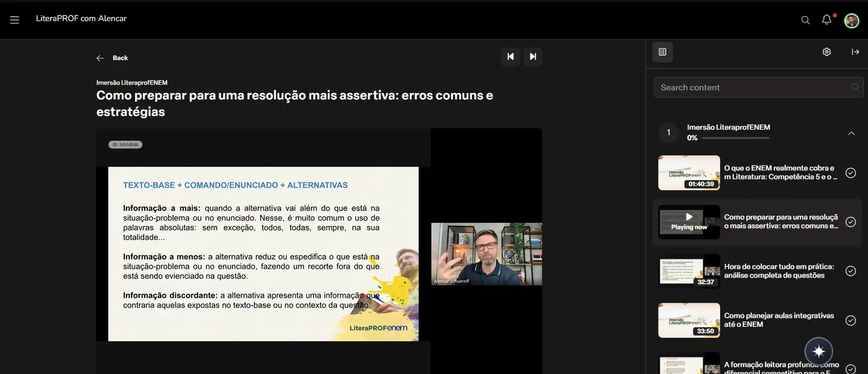
Task: Open the 33:50 lesson thumbnail
Action: pyautogui.click(x=689, y=320)
